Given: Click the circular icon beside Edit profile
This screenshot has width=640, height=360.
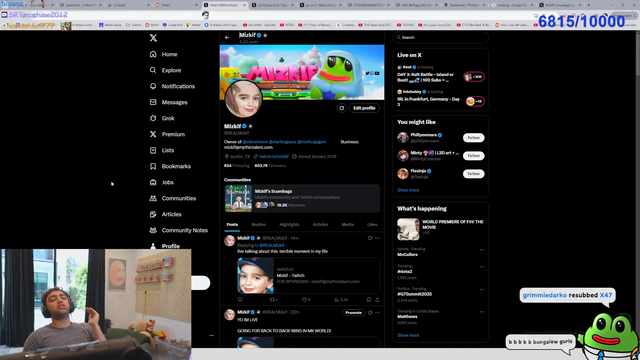Looking at the screenshot, I should click(342, 108).
